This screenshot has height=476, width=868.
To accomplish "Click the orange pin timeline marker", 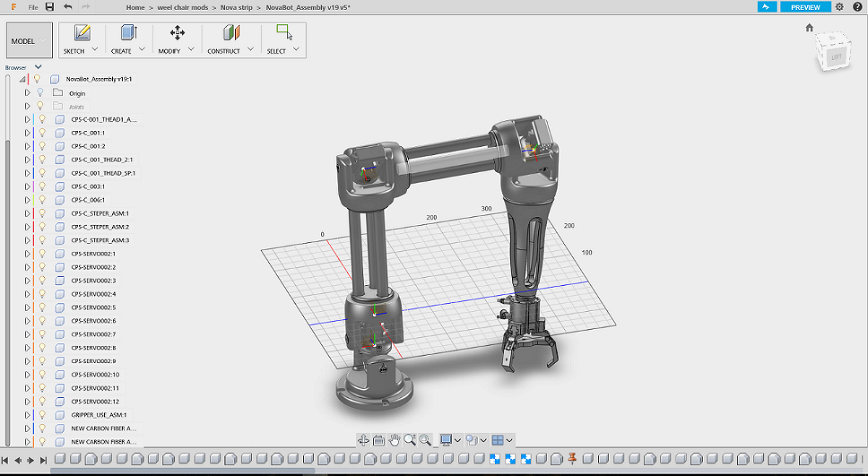I will 573,459.
